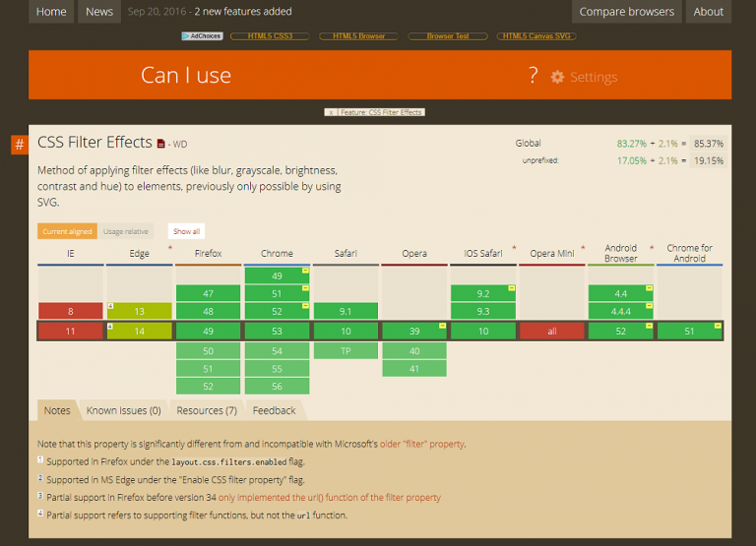This screenshot has width=756, height=546.
Task: Open the Resources (7) tab
Action: 206,410
